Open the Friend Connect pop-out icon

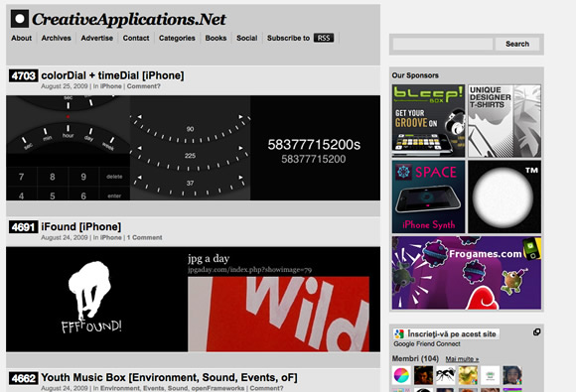point(536,332)
